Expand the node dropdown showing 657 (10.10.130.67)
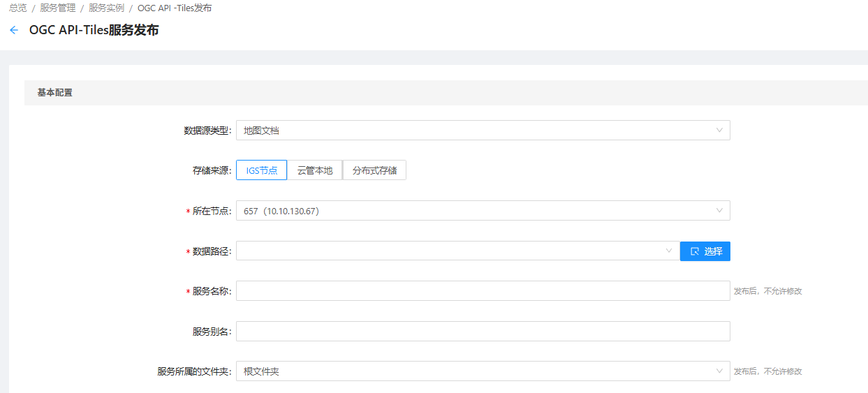 pos(475,211)
